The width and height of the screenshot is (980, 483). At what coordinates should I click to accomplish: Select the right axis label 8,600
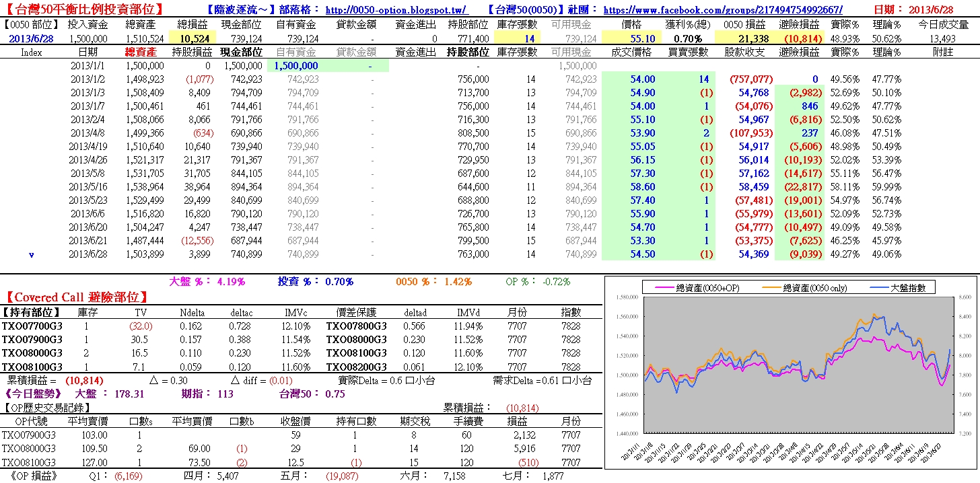click(965, 297)
